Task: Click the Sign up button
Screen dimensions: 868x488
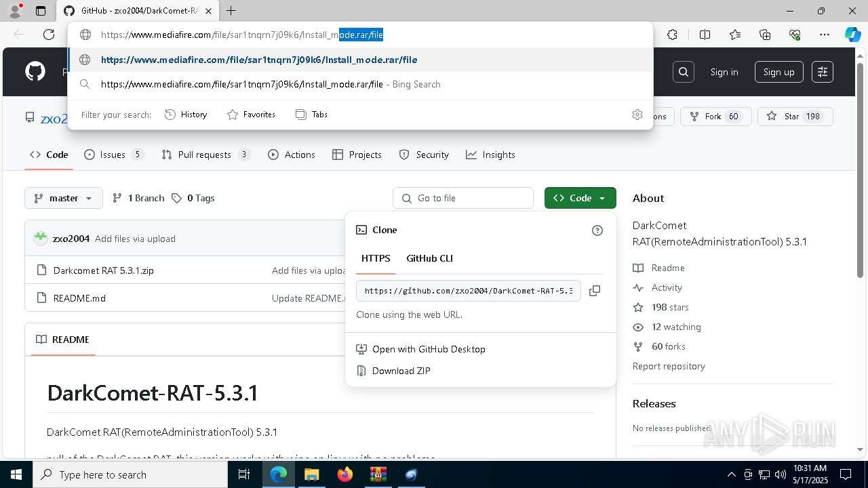Action: 778,72
